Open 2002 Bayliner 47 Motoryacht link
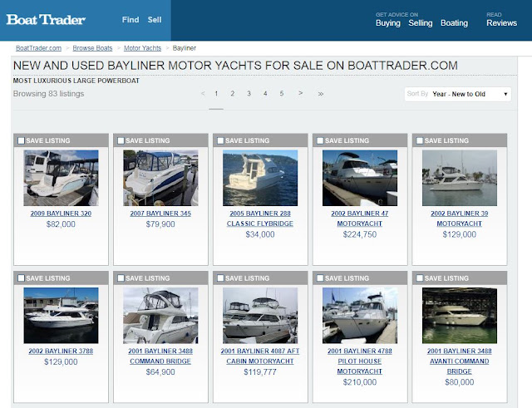 [x=360, y=219]
